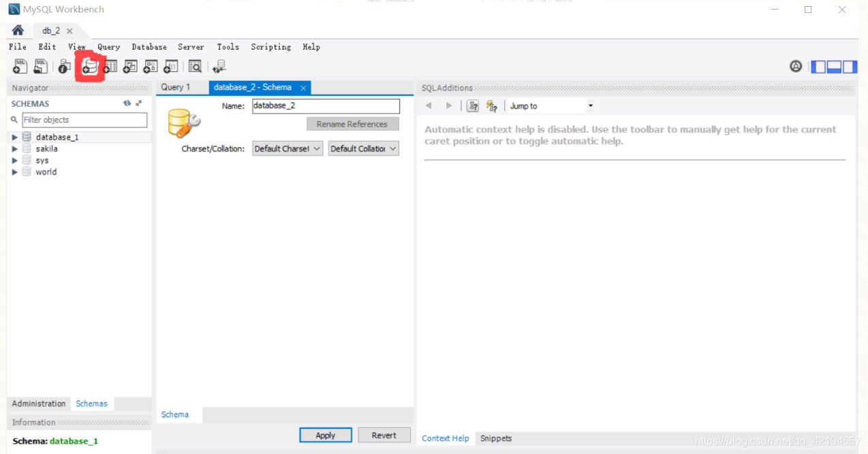
Task: Focus the Filter objects search box
Action: 84,120
